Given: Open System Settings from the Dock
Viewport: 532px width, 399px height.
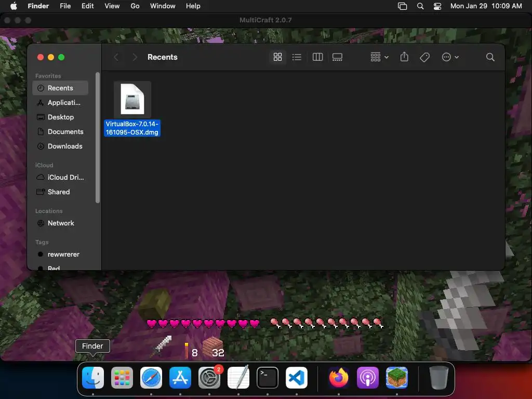Looking at the screenshot, I should pos(209,378).
